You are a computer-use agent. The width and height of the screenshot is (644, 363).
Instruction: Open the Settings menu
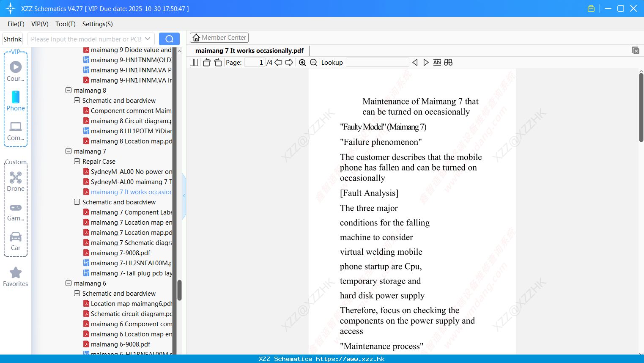[x=98, y=24]
